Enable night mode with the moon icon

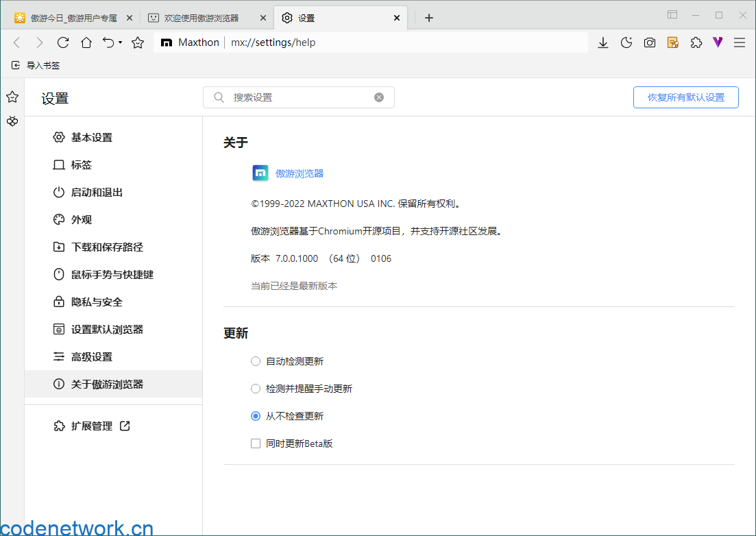coord(626,42)
